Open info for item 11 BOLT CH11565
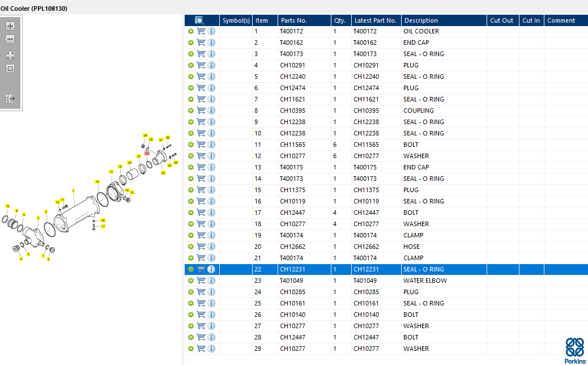588x365 pixels. (211, 145)
